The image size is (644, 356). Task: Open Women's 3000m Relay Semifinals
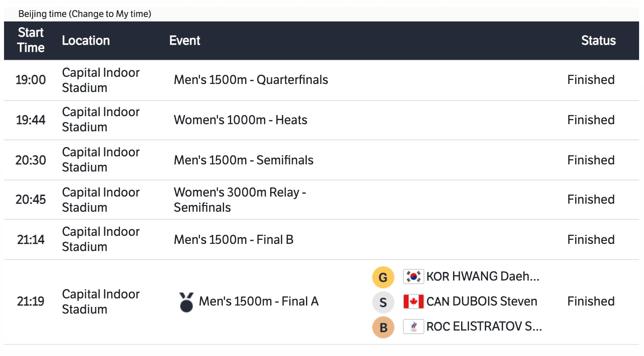(x=240, y=200)
